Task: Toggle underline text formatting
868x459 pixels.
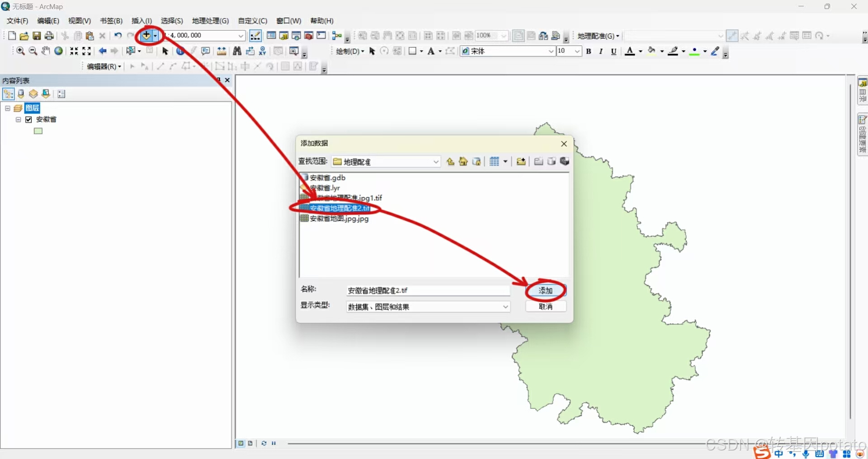Action: click(x=613, y=52)
